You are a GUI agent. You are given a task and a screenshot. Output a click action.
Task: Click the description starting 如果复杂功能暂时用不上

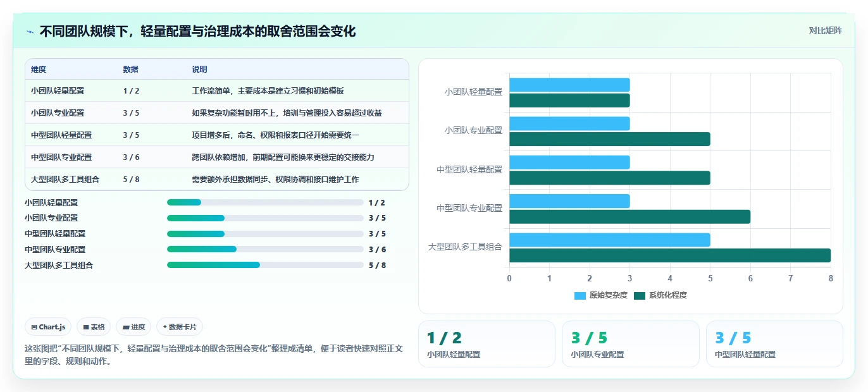[x=287, y=113]
